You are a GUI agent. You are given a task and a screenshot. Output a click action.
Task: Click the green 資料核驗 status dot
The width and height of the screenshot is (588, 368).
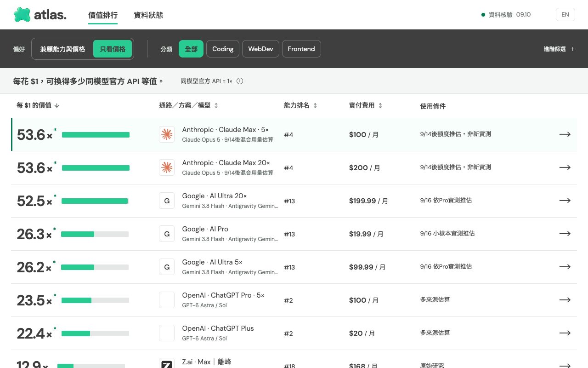pyautogui.click(x=483, y=15)
